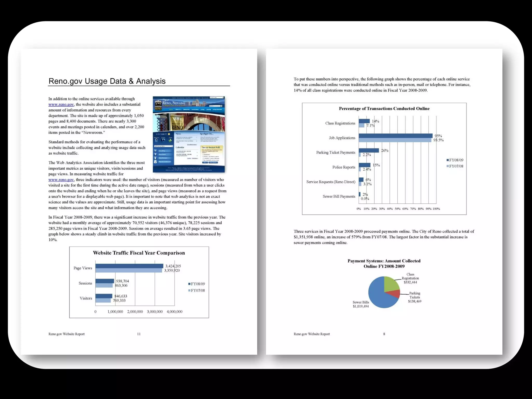
Task: Click the City of Reno crest logo
Action: pos(158,105)
